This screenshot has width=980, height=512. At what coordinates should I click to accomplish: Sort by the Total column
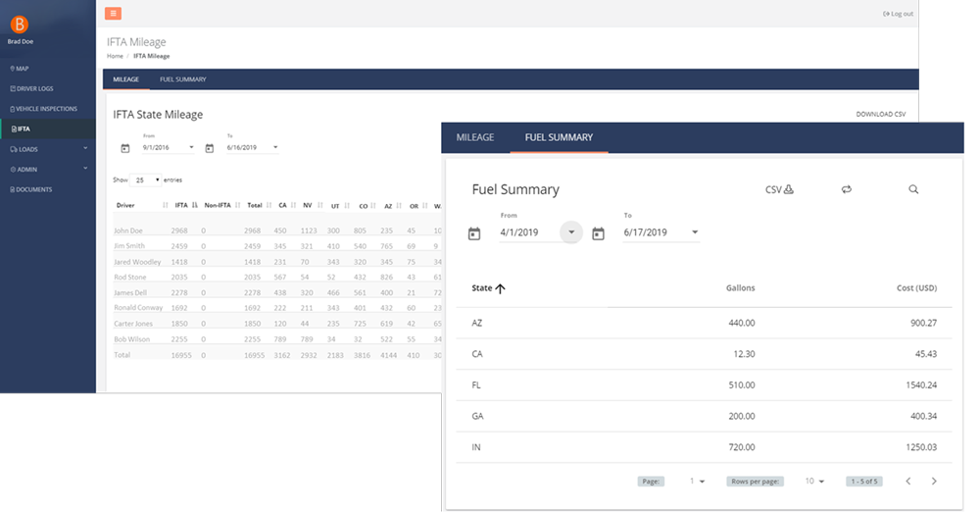260,205
